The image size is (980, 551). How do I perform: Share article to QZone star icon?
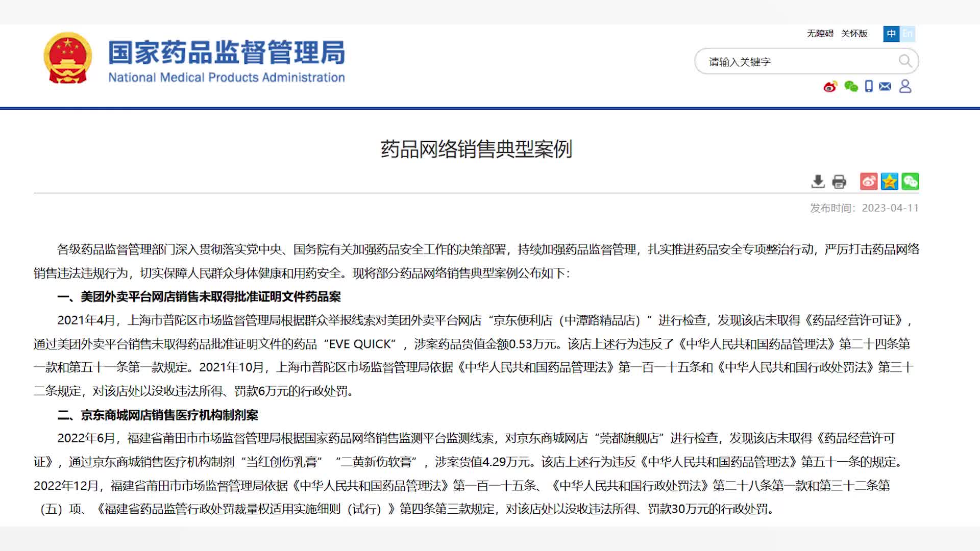[x=889, y=182]
